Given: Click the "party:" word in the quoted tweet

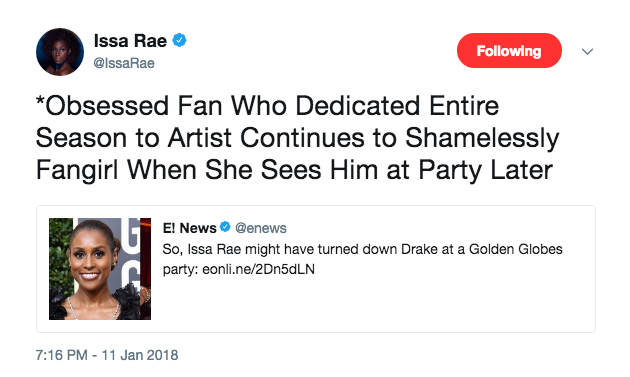Looking at the screenshot, I should coord(180,269).
